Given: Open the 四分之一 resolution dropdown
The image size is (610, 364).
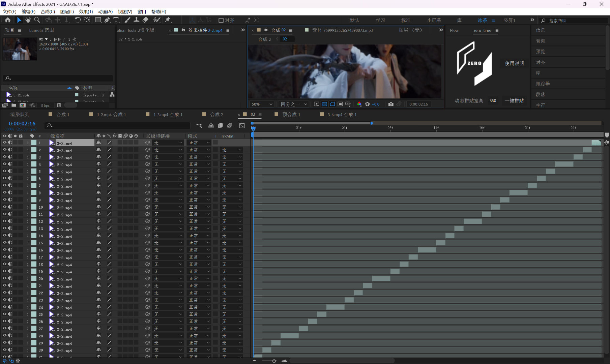Looking at the screenshot, I should point(294,104).
